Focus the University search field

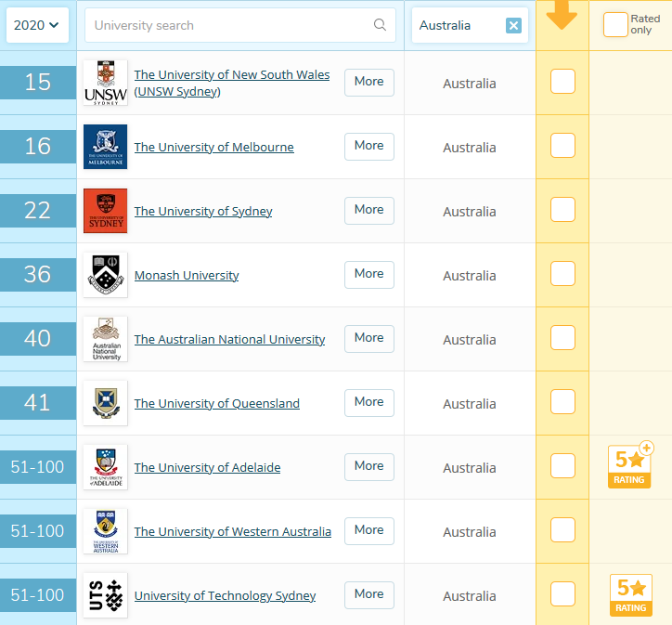tap(227, 25)
